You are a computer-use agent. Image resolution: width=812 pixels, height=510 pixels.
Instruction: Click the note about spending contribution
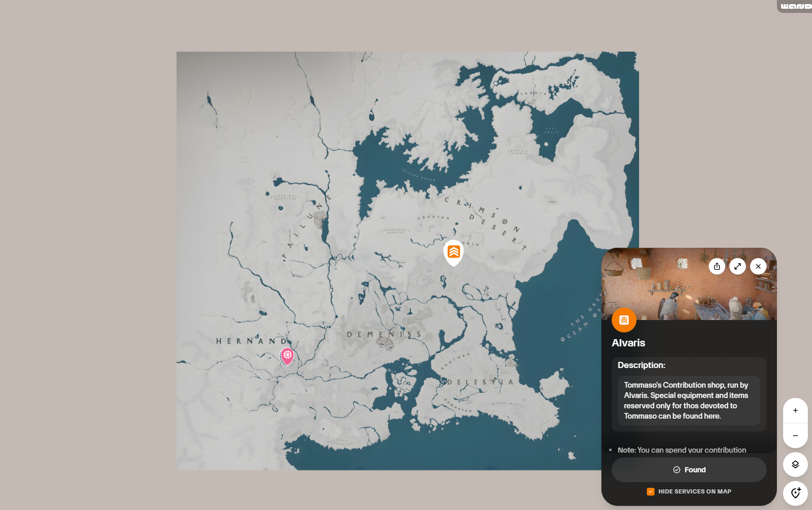pos(681,450)
